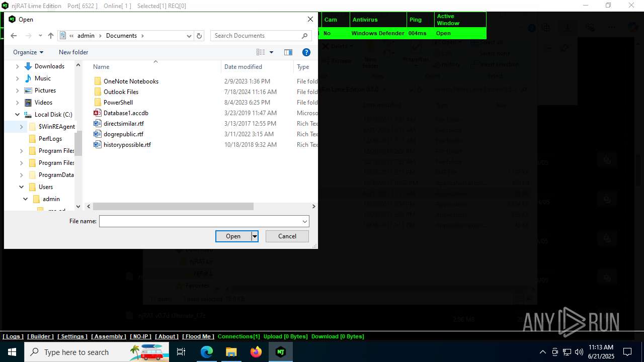Select Videos in the navigation tree
The height and width of the screenshot is (362, 644).
coord(43,103)
